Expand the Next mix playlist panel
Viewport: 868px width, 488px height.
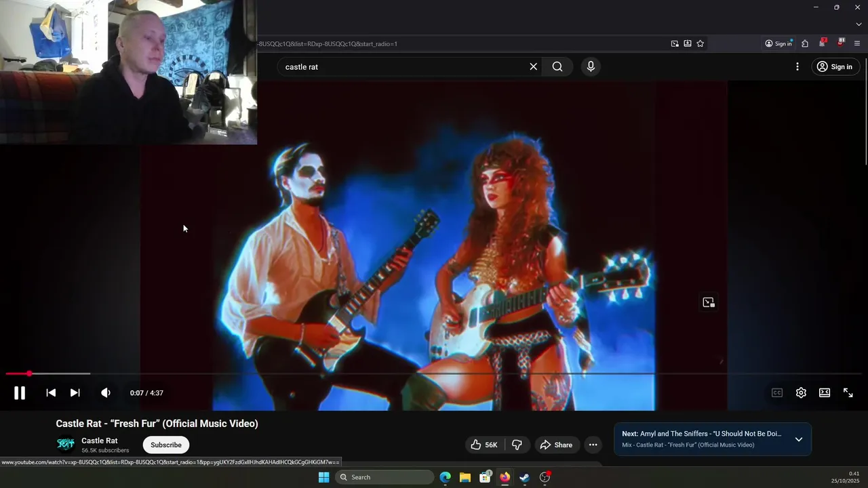pos(799,439)
